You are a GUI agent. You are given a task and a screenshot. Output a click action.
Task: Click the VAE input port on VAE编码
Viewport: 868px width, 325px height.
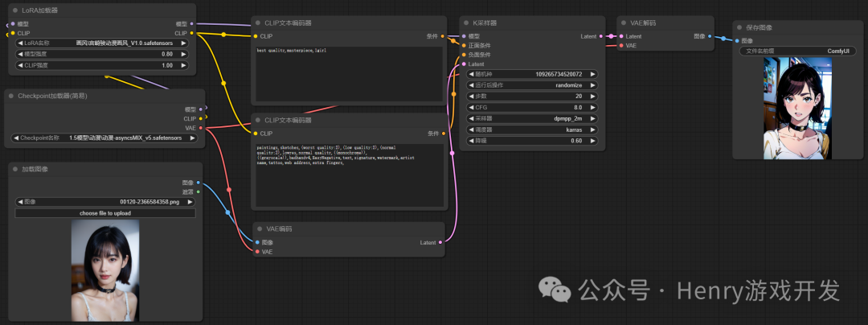point(257,252)
